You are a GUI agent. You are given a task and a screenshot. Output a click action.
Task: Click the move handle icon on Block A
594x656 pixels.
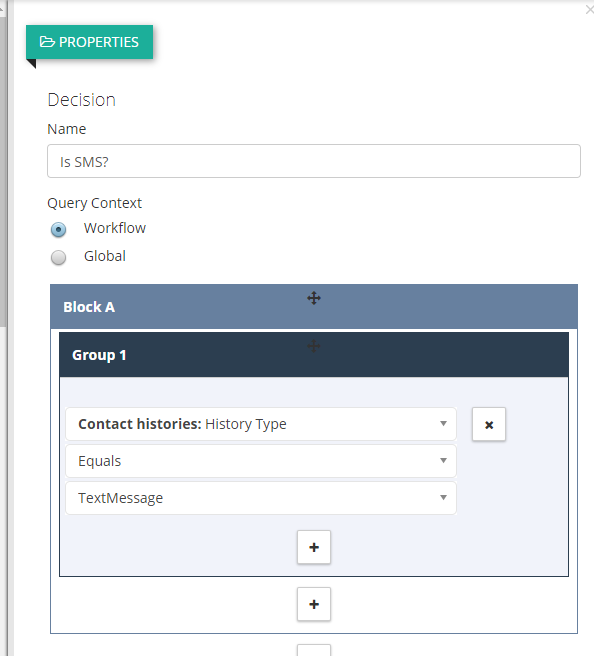tap(314, 298)
